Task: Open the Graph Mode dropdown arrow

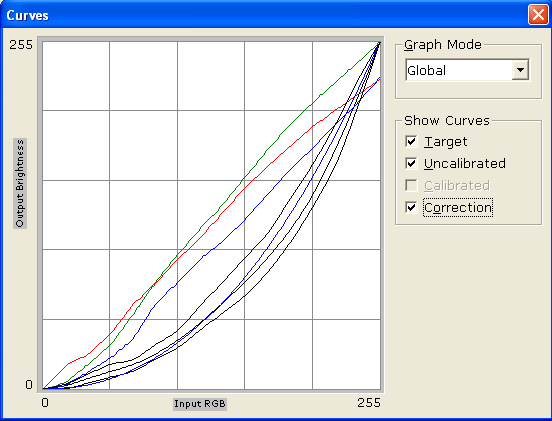Action: click(520, 70)
